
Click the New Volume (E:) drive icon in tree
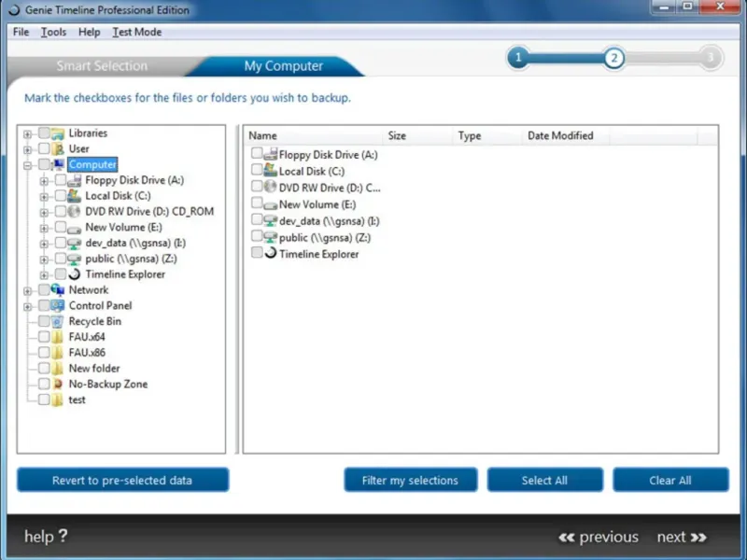tap(75, 228)
